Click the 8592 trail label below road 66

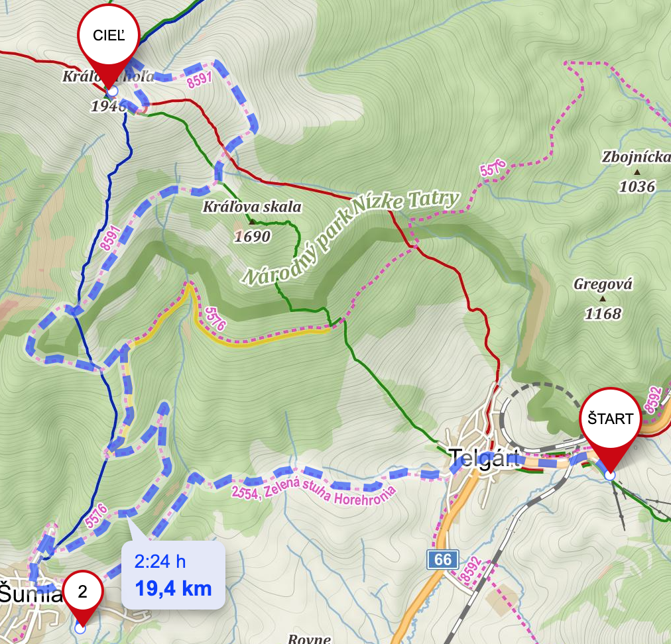[470, 569]
